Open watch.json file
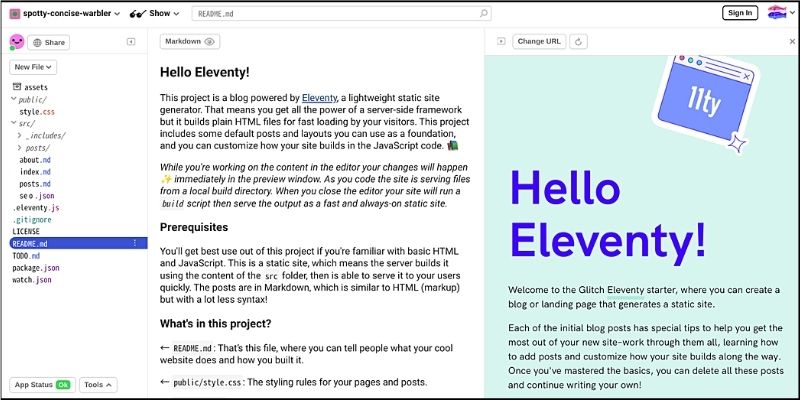 tap(32, 280)
